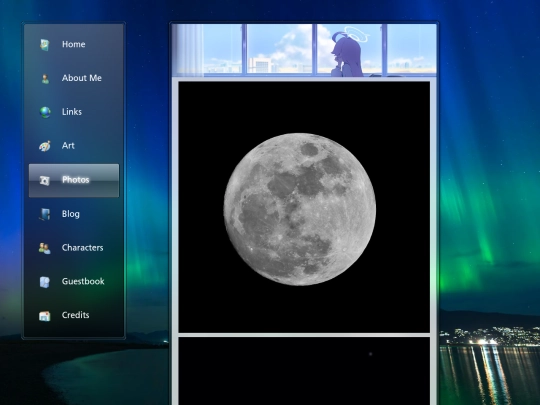This screenshot has width=540, height=405.
Task: Click the Photos camera icon
Action: tap(44, 180)
